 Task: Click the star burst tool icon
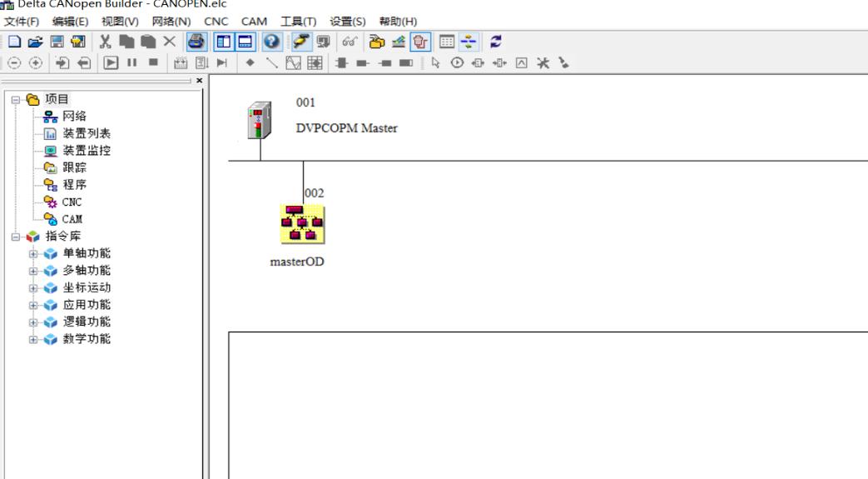[x=543, y=62]
